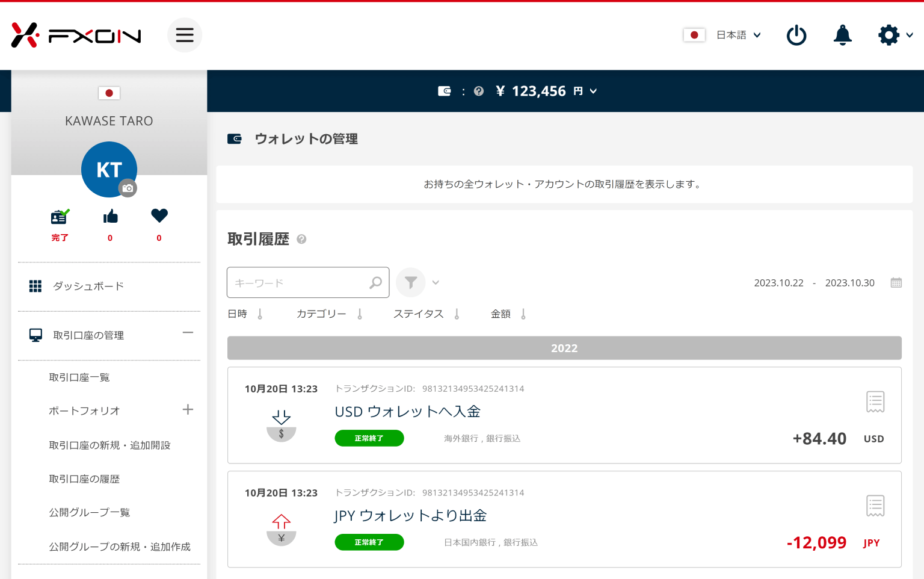Click the power logout icon

tap(796, 35)
